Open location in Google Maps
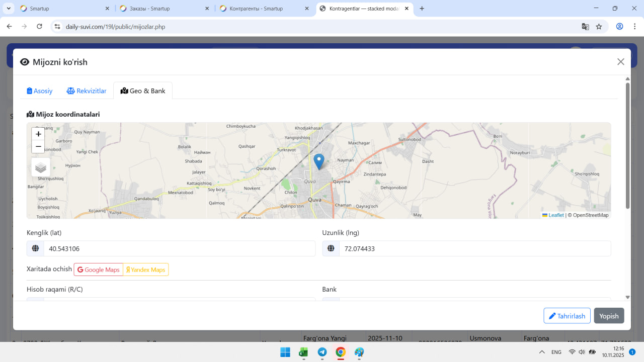Viewport: 644px width, 362px height. 99,269
